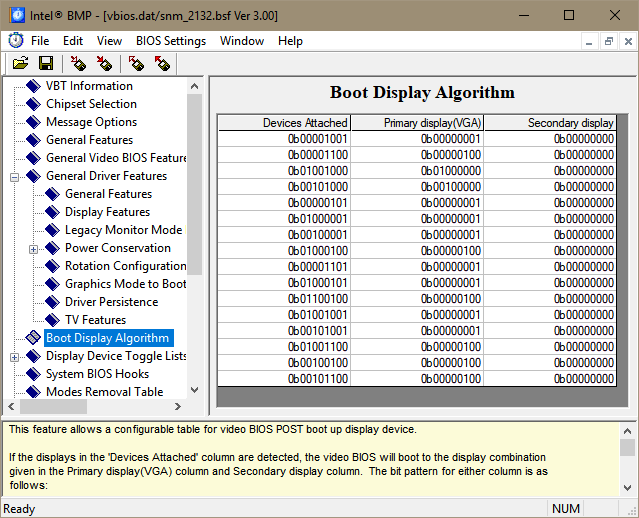Click the diamond icon beside Chipset Selection
The width and height of the screenshot is (639, 518).
coord(33,104)
